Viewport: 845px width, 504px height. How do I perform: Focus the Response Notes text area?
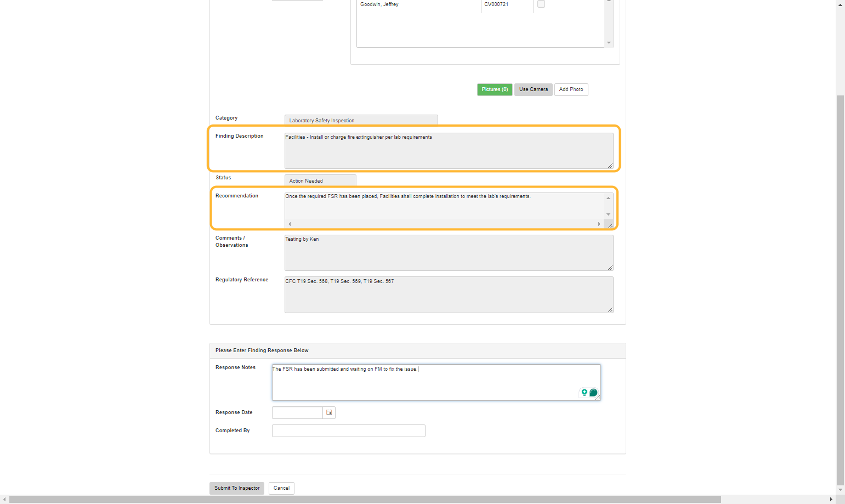436,382
